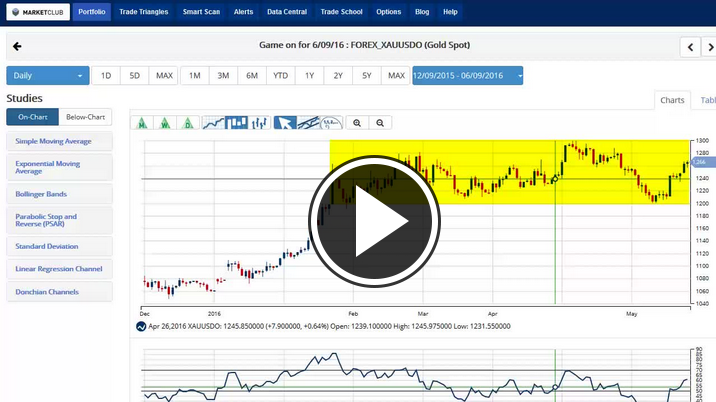
Task: Switch to candlestick chart style
Action: (237, 122)
